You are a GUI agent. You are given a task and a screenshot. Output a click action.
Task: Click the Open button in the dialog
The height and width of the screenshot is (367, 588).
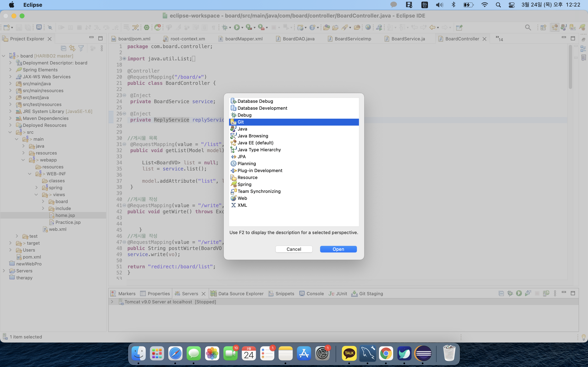pyautogui.click(x=338, y=249)
